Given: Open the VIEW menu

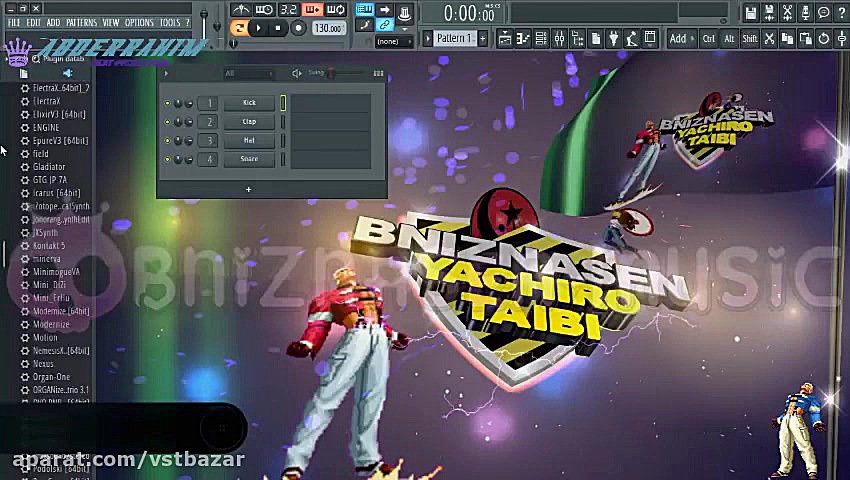Looking at the screenshot, I should [111, 23].
